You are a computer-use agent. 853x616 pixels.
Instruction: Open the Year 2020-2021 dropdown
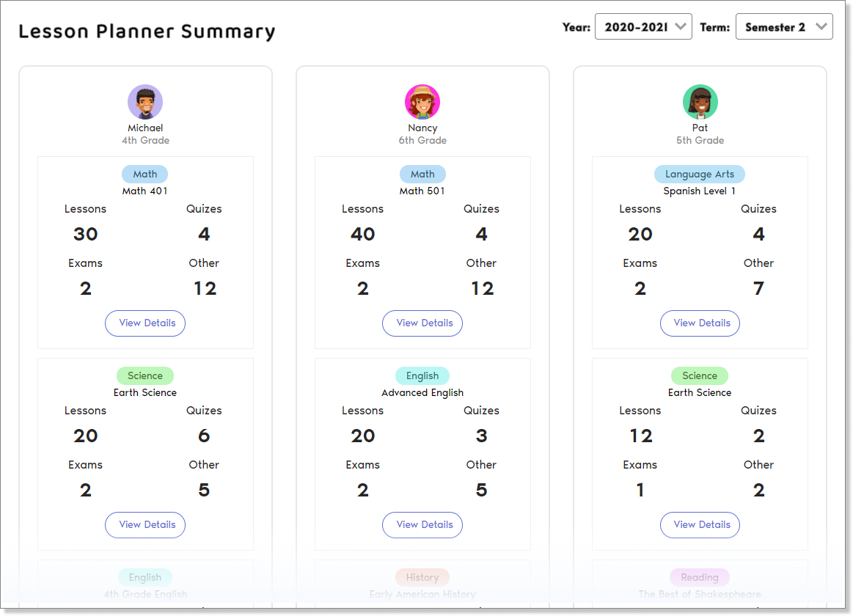click(x=643, y=26)
